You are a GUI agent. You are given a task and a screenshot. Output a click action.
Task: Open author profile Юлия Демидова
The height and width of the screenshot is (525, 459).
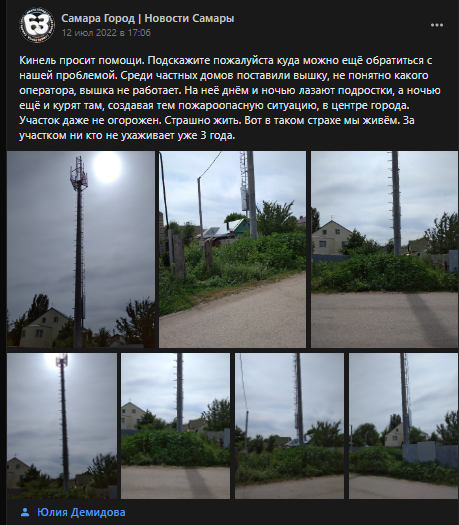(81, 512)
